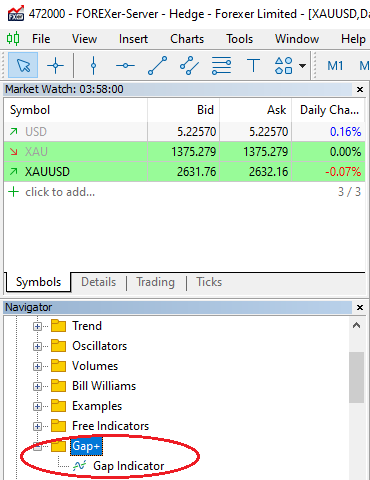
Task: Select the equidistant channel tool
Action: tap(189, 65)
